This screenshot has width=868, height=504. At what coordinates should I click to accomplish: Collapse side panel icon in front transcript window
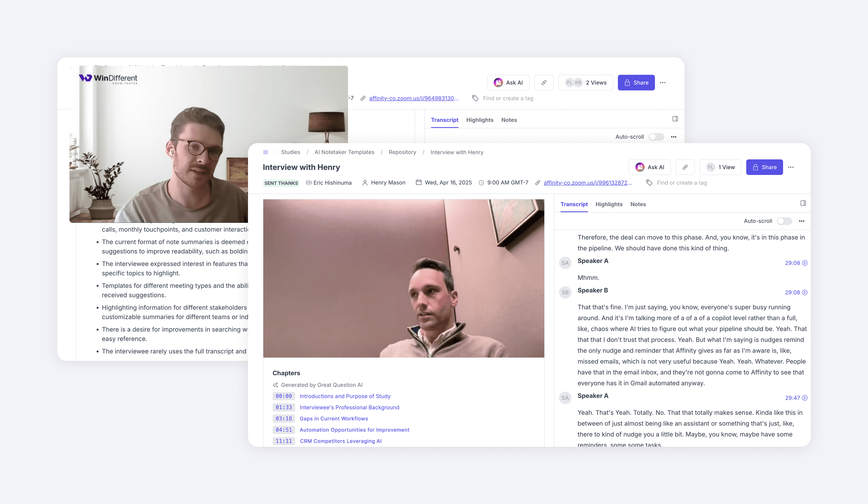tap(803, 203)
